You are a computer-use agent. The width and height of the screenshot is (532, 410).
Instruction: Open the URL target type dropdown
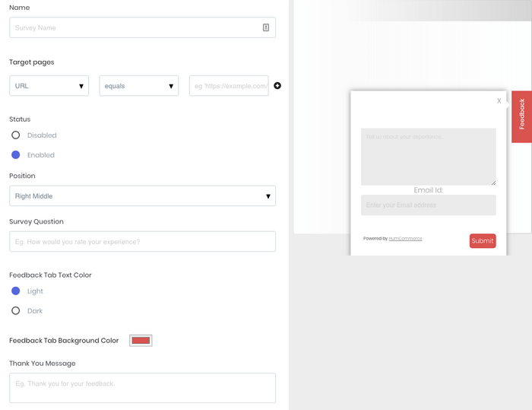(49, 86)
